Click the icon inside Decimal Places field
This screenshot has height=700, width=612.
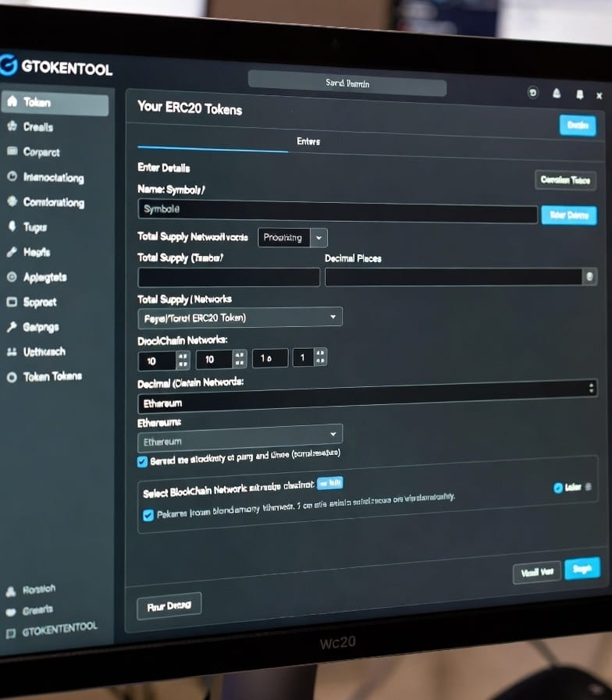pyautogui.click(x=589, y=277)
